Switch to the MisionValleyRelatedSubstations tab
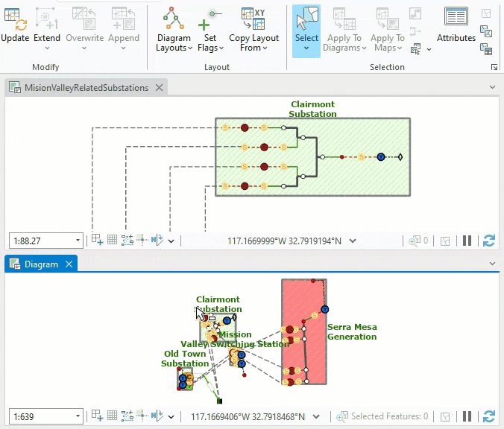The width and height of the screenshot is (504, 429). click(x=86, y=88)
